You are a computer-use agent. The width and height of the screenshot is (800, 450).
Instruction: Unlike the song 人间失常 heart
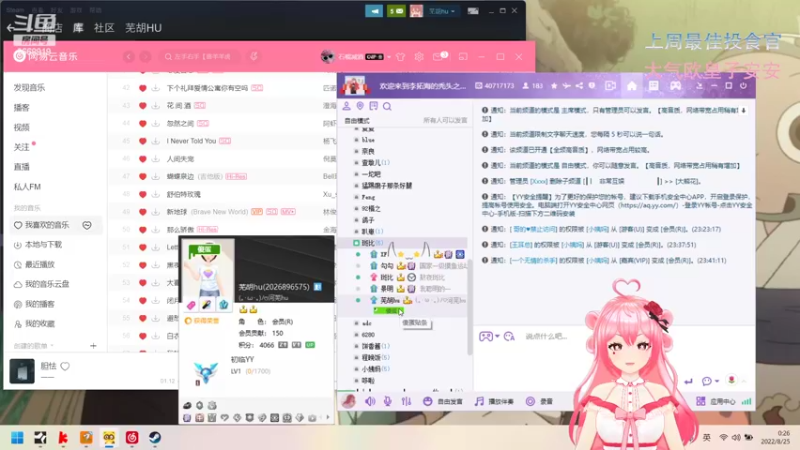coord(142,159)
